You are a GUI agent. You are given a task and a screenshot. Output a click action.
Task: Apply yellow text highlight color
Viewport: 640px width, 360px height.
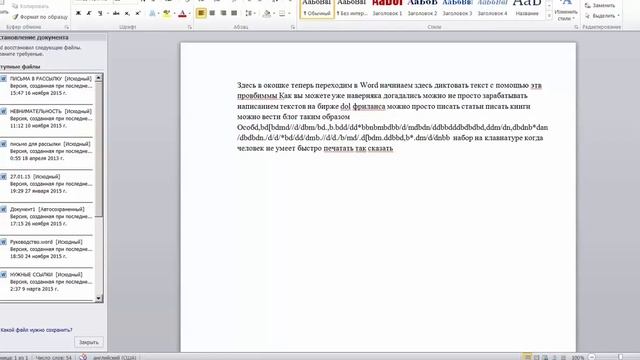[x=167, y=13]
